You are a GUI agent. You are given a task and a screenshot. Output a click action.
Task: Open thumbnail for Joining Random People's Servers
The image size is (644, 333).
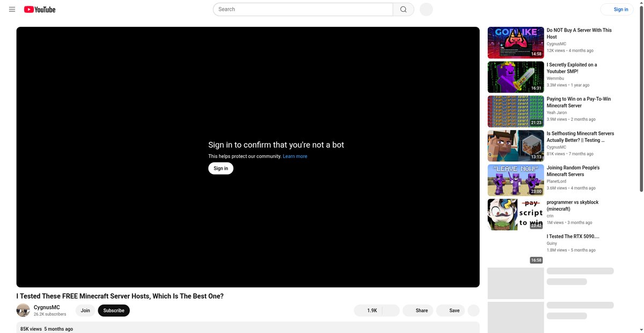click(516, 180)
